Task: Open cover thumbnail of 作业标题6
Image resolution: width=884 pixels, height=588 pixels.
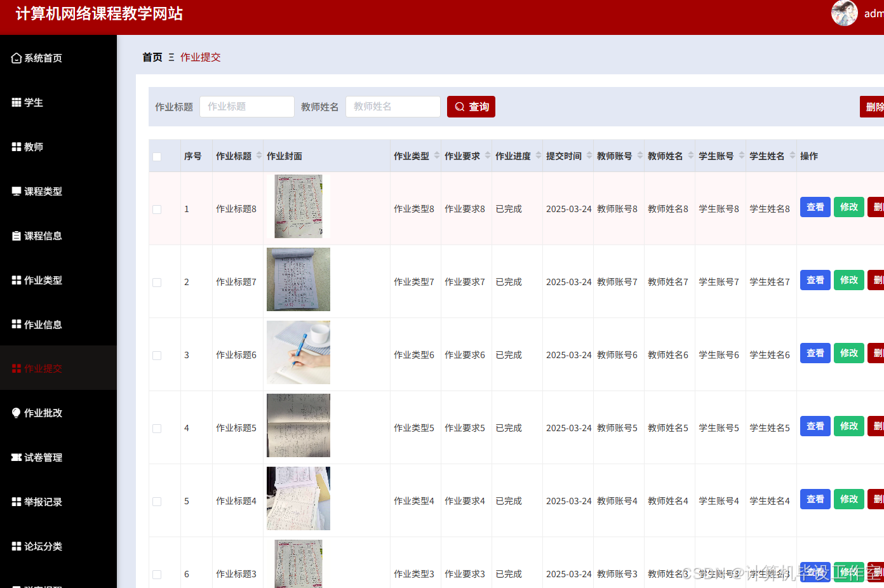Action: coord(298,352)
